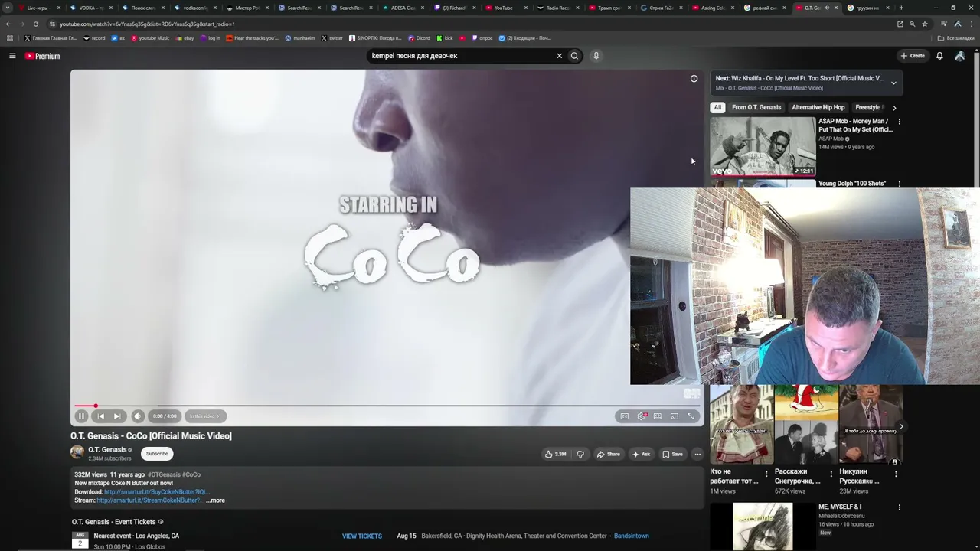
Task: Go to YouTube Premium home logo
Action: pyautogui.click(x=42, y=56)
